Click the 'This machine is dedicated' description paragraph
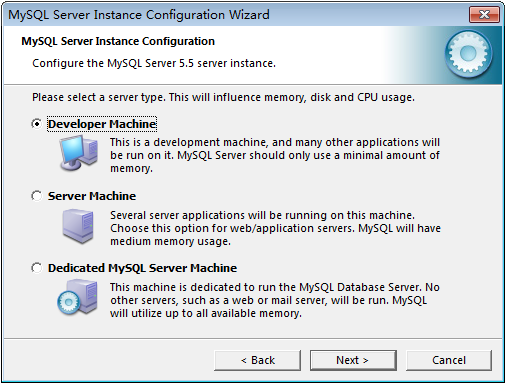506x384 pixels. click(x=275, y=300)
